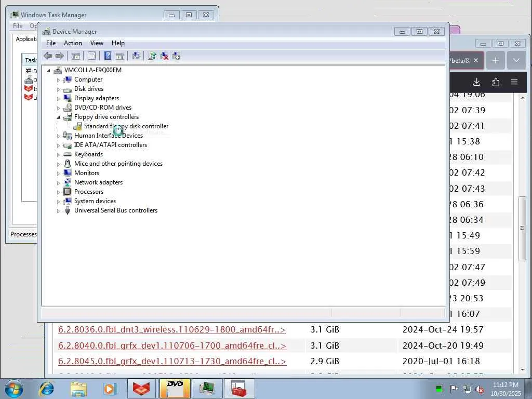Screen dimensions: 532x399
Task: Expand the Display adapters node
Action: pyautogui.click(x=58, y=99)
